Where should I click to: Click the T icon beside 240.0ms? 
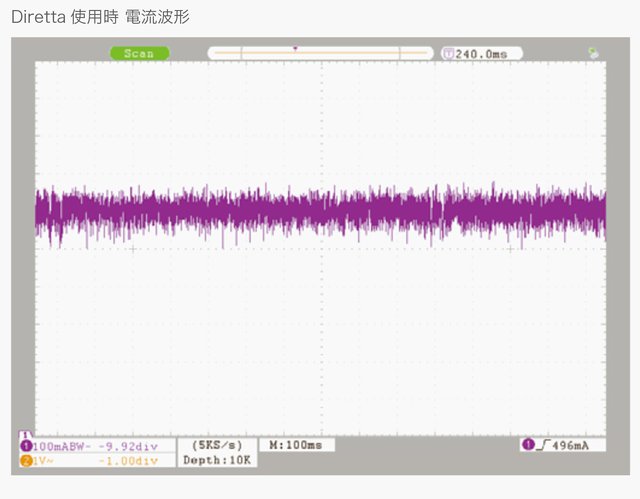[x=447, y=53]
